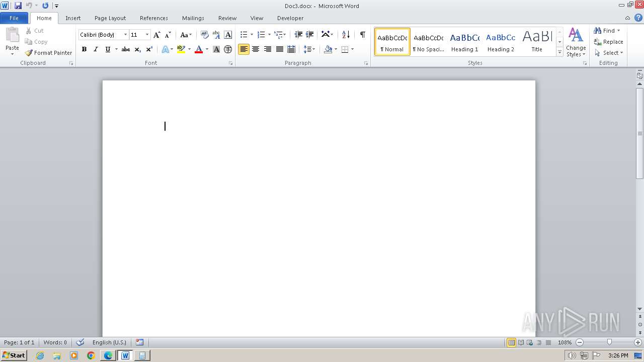
Task: Click the Find button
Action: pos(604,31)
